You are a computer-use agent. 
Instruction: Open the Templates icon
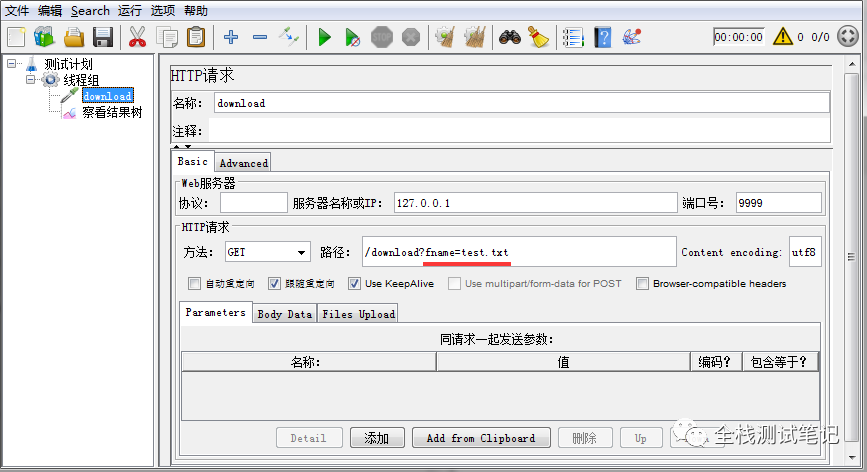click(x=44, y=37)
